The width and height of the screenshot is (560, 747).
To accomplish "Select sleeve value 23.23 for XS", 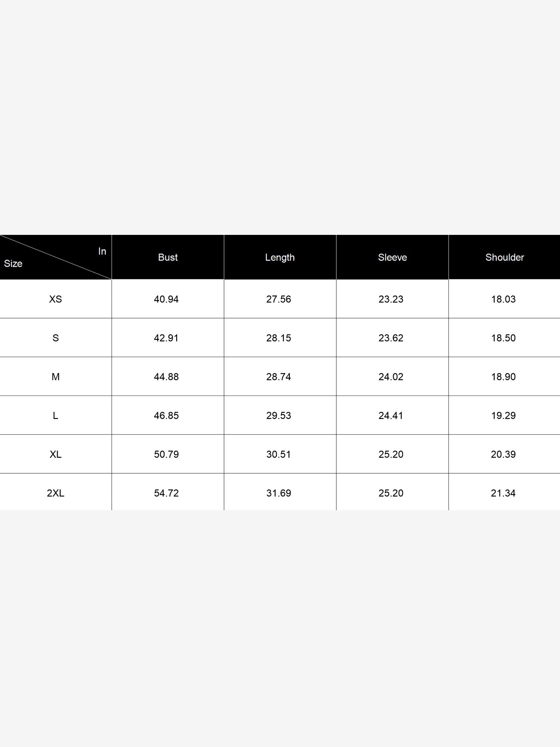I will coord(391,299).
